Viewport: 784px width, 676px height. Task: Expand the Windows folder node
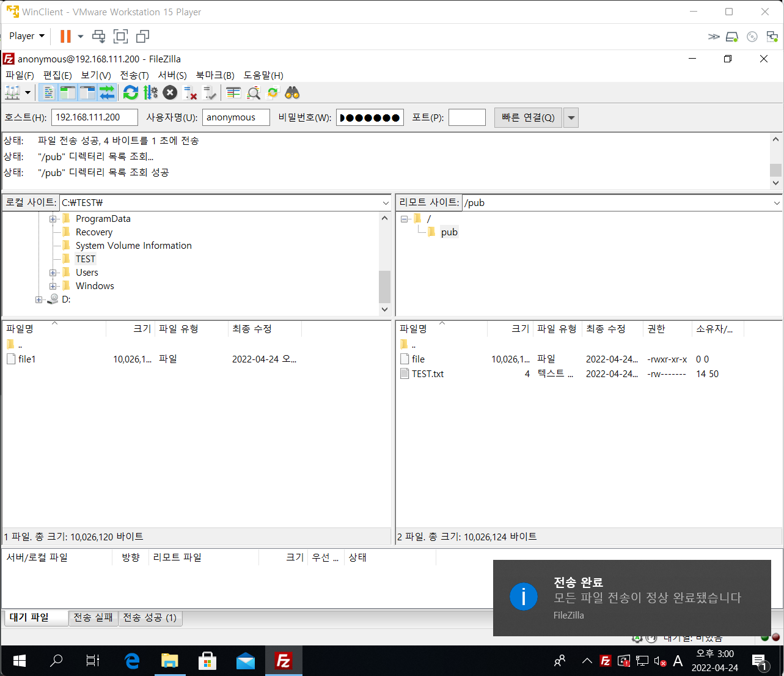pos(53,286)
